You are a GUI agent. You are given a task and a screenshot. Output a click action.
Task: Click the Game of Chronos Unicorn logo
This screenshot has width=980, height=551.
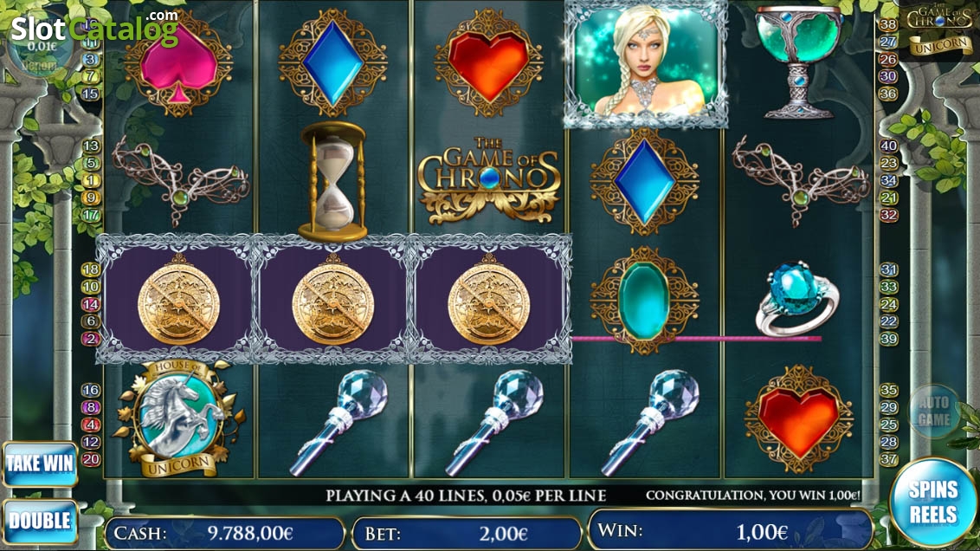pos(939,29)
